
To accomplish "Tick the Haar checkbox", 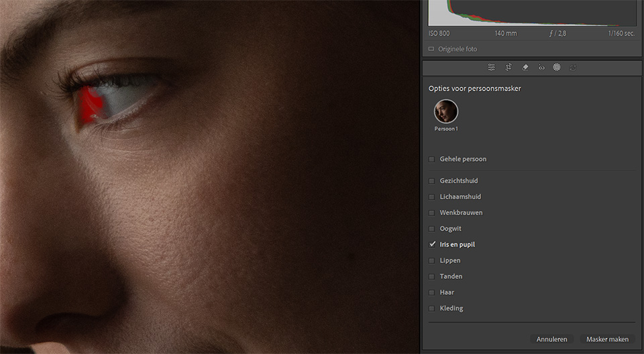I will [432, 293].
